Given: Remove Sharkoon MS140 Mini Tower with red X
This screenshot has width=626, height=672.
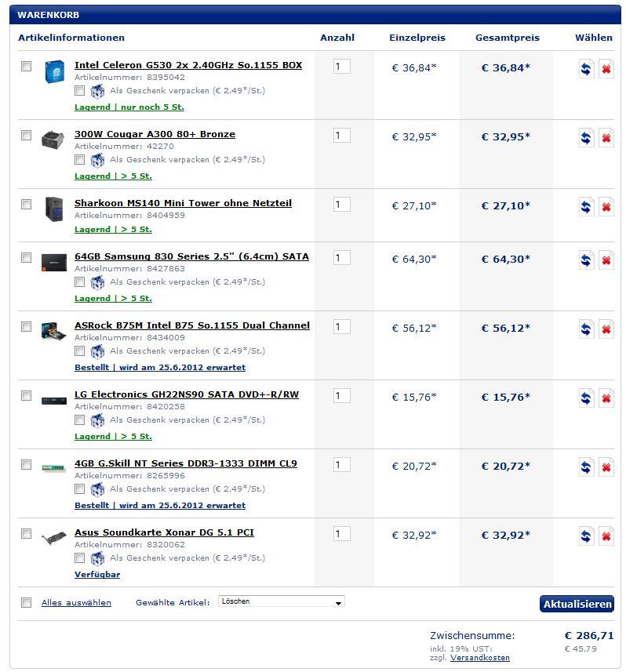Looking at the screenshot, I should pyautogui.click(x=606, y=207).
